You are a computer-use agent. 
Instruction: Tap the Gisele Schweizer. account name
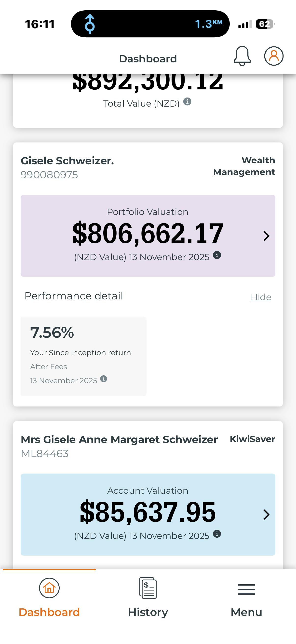pos(67,161)
